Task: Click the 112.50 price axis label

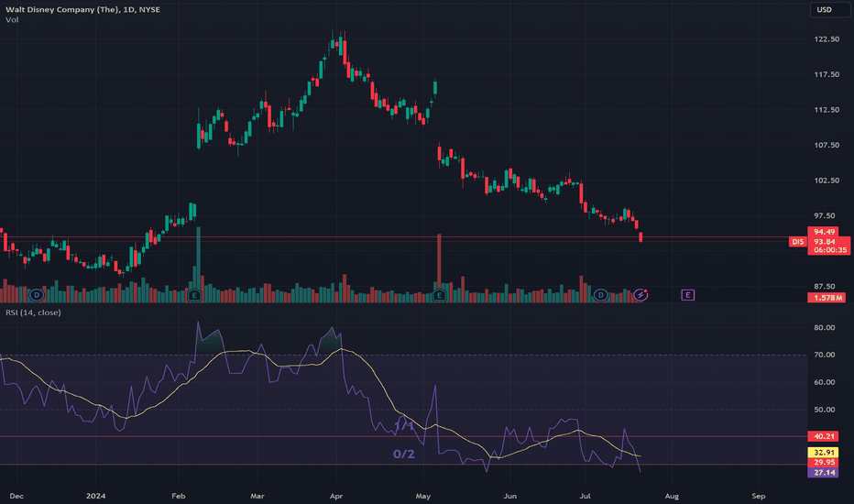Action: (x=827, y=110)
